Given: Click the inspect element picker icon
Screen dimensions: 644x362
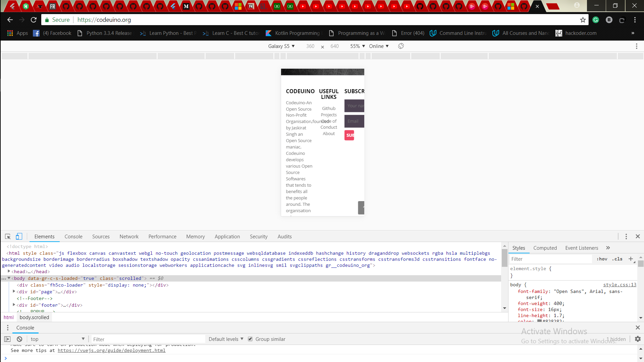Looking at the screenshot, I should (8, 237).
